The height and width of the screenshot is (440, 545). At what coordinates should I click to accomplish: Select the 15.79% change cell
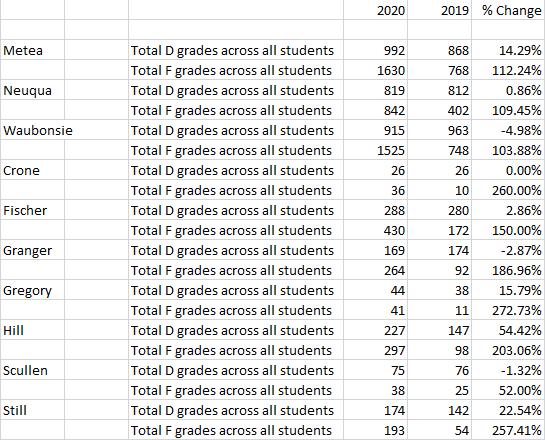coord(509,290)
